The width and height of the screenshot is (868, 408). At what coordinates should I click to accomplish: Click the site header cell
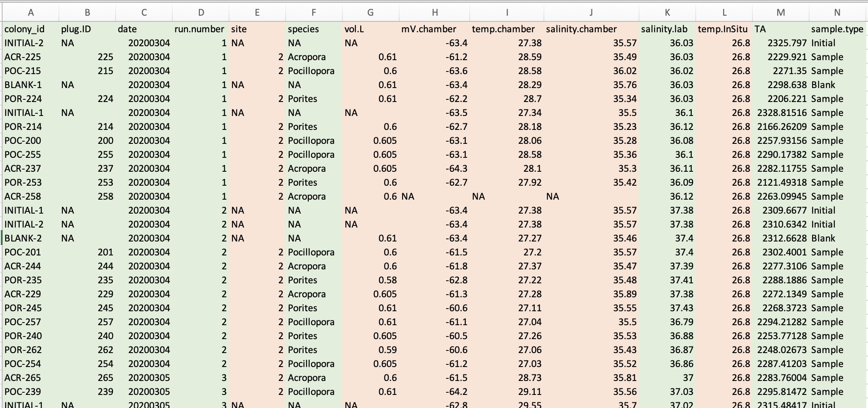click(x=257, y=29)
